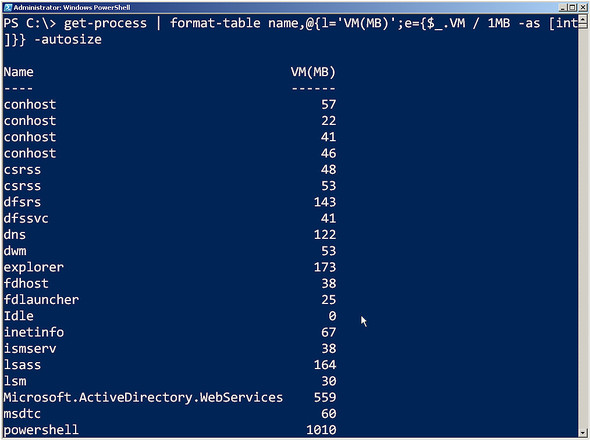
Task: Click the dfsrs value 143
Action: (325, 202)
